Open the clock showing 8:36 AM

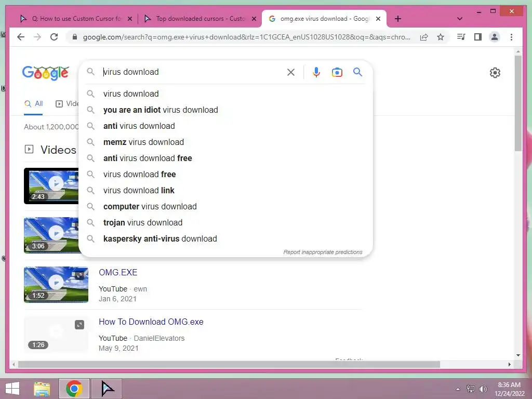[509, 389]
